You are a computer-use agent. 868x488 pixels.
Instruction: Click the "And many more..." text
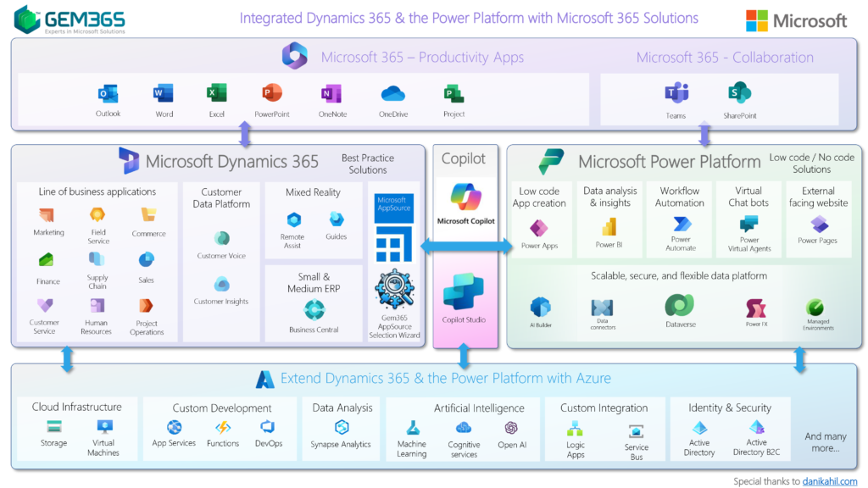point(826,442)
